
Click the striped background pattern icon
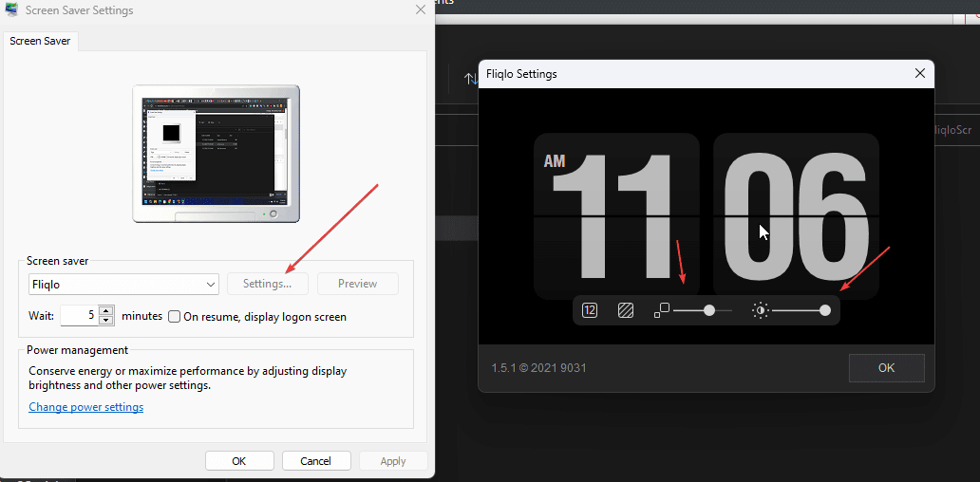pos(626,310)
